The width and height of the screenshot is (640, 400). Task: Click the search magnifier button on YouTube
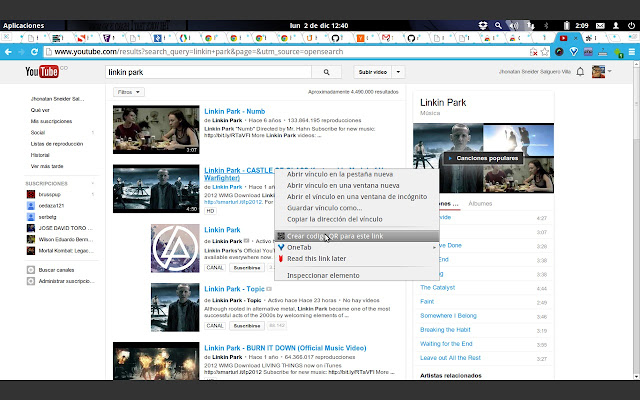pyautogui.click(x=326, y=72)
